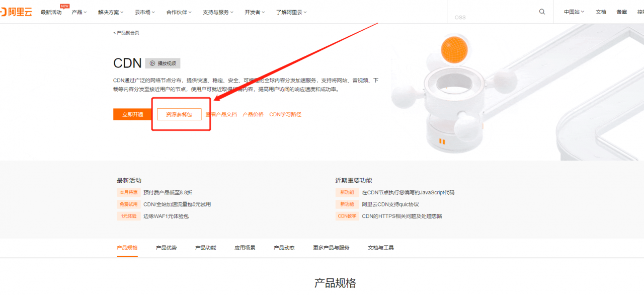Click the 免费试用 badge icon

(x=128, y=204)
